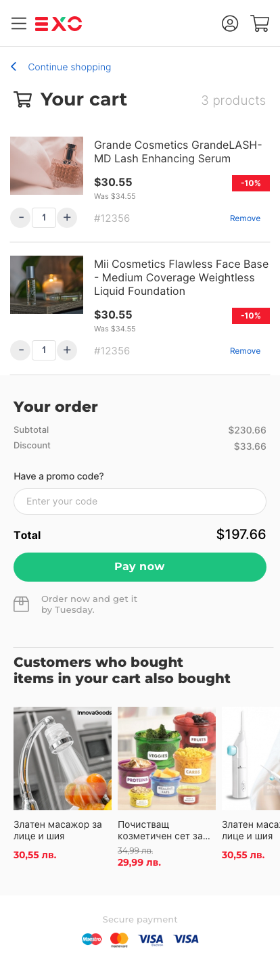Click the Pay now button
280x980 pixels.
click(x=140, y=567)
